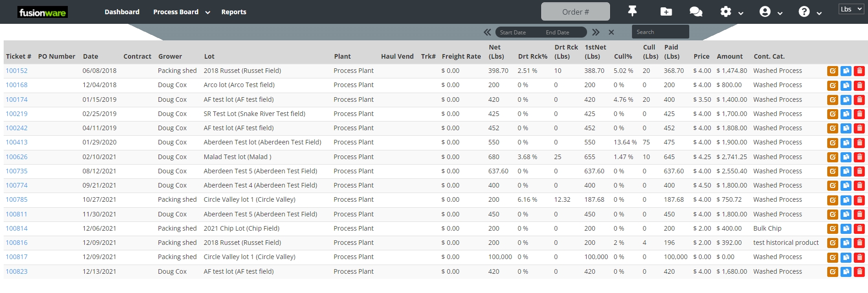Open the chat messages icon

point(696,11)
